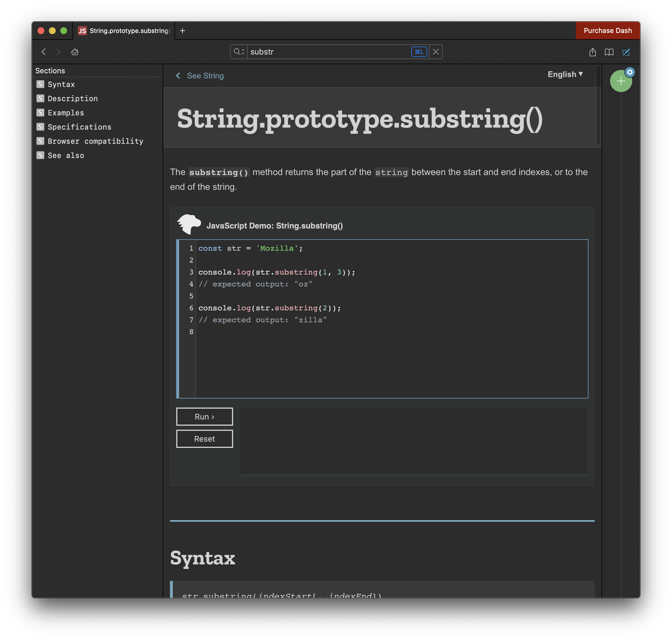
Task: Click the Run button
Action: click(204, 417)
